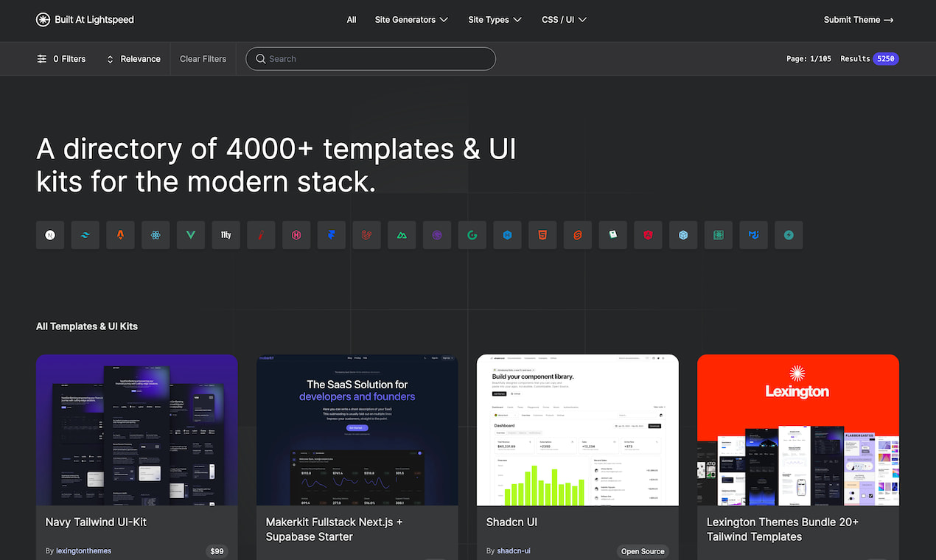Open the 0 Filters panel
This screenshot has width=936, height=560.
pyautogui.click(x=61, y=59)
